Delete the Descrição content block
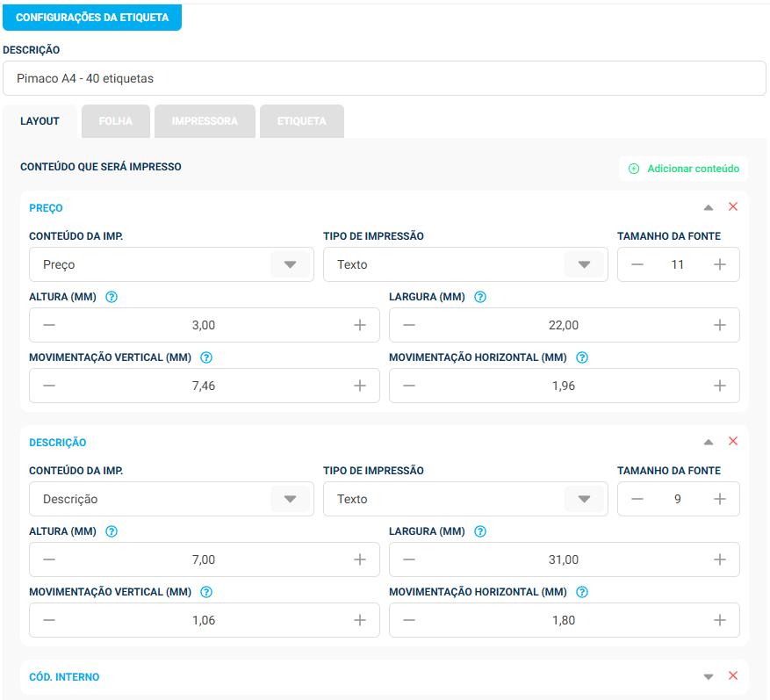 pos(733,441)
